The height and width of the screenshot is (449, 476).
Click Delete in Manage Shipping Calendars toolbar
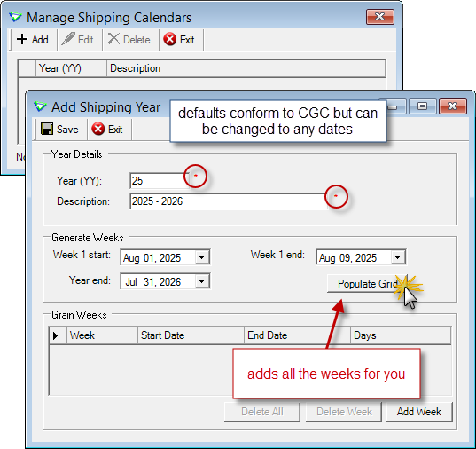pos(129,40)
